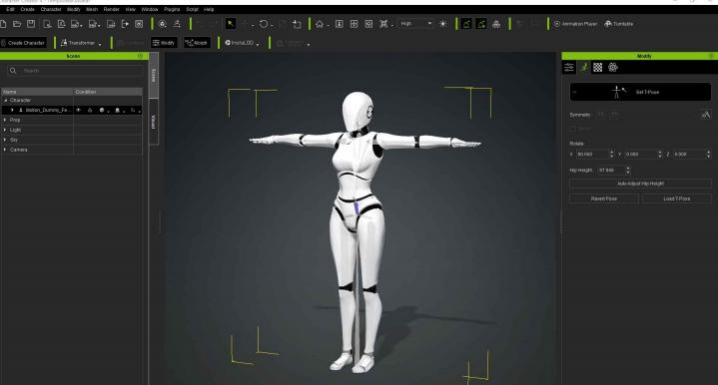Open a project with the folder icon
The width and height of the screenshot is (718, 385).
tap(17, 24)
